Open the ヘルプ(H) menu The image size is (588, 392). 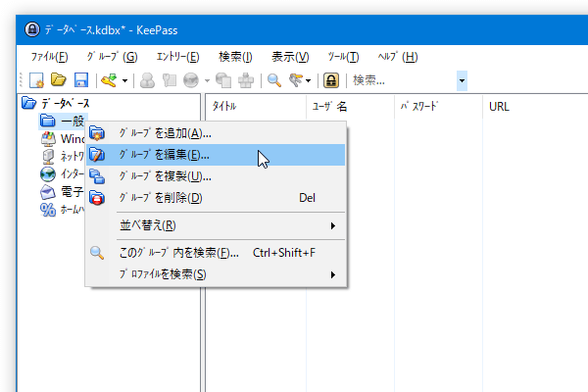(x=398, y=57)
